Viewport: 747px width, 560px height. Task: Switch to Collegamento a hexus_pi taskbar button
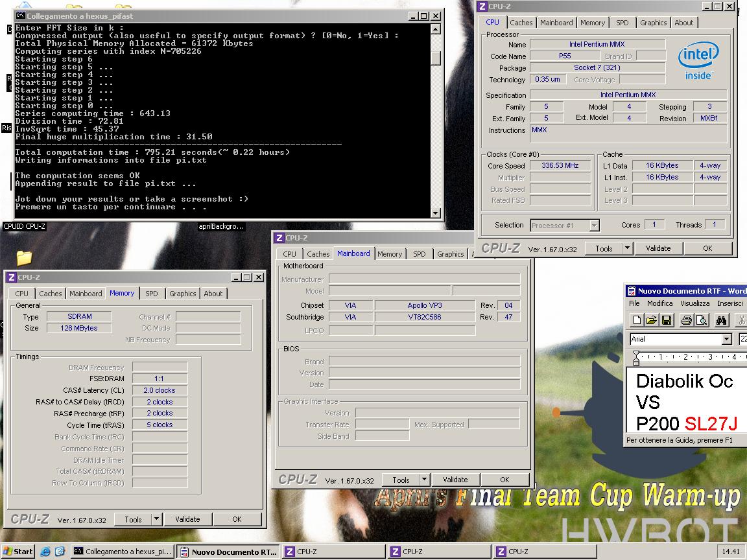point(123,552)
